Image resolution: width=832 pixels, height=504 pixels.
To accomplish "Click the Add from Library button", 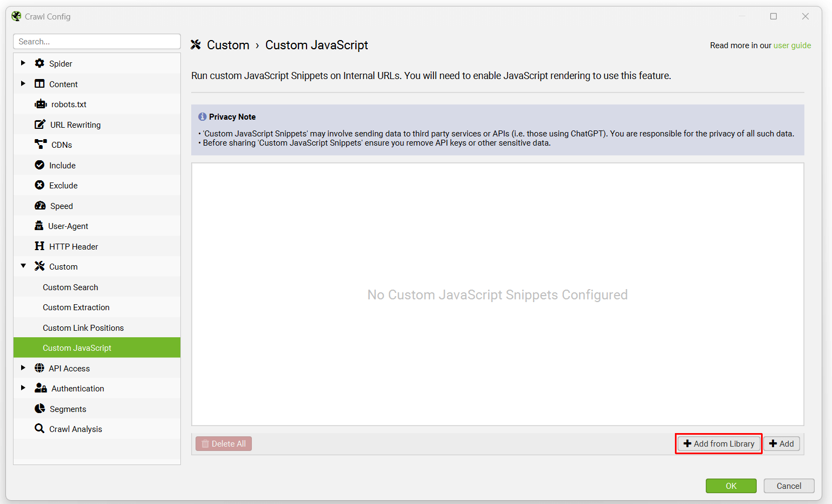I will tap(719, 444).
